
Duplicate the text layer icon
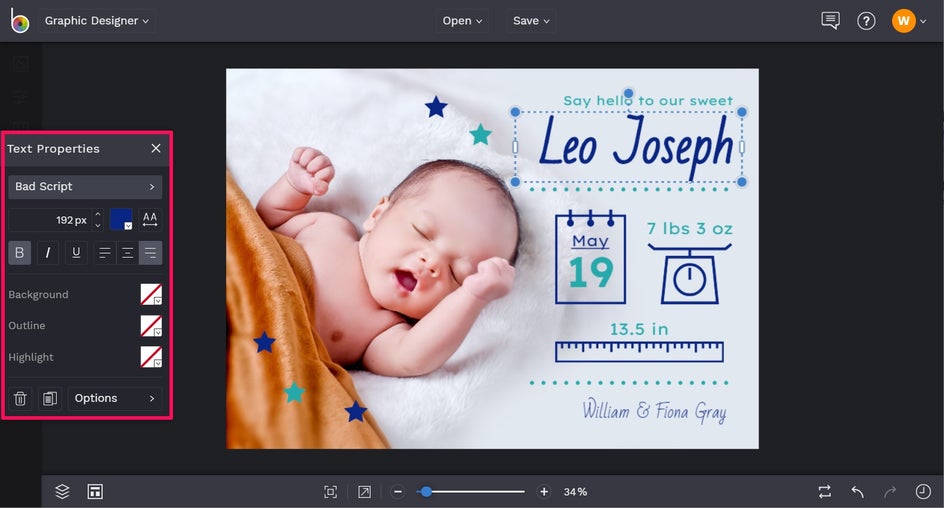point(50,398)
